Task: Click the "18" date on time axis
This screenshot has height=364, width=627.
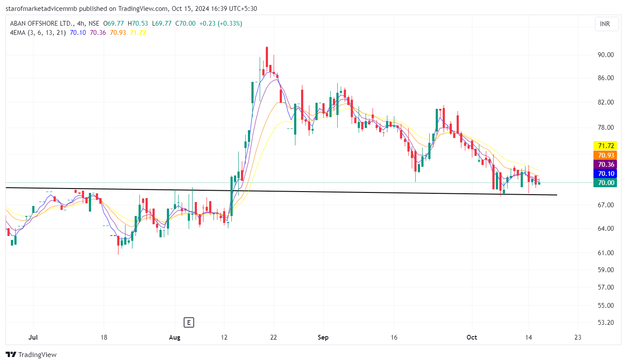Action: pyautogui.click(x=104, y=337)
